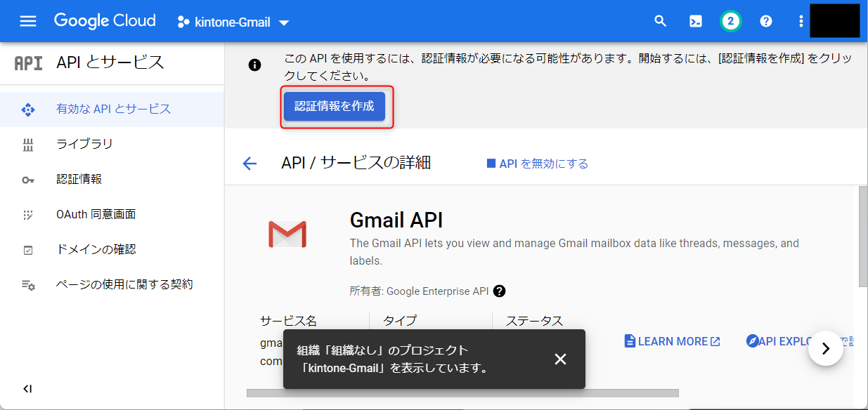Screen dimensions: 868x410
Task: Go to OAuth 同意画面 page
Action: click(x=96, y=214)
